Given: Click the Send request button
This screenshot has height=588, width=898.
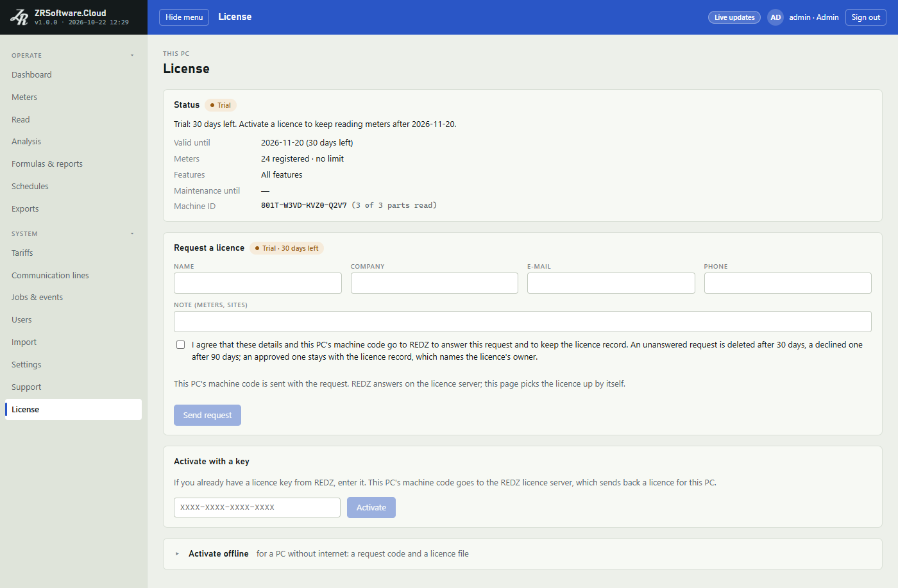Looking at the screenshot, I should (x=207, y=416).
